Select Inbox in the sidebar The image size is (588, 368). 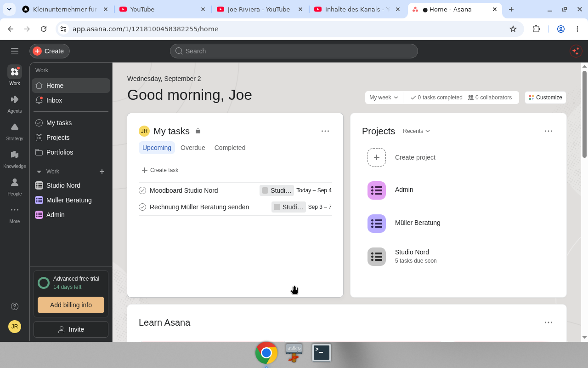pyautogui.click(x=71, y=100)
